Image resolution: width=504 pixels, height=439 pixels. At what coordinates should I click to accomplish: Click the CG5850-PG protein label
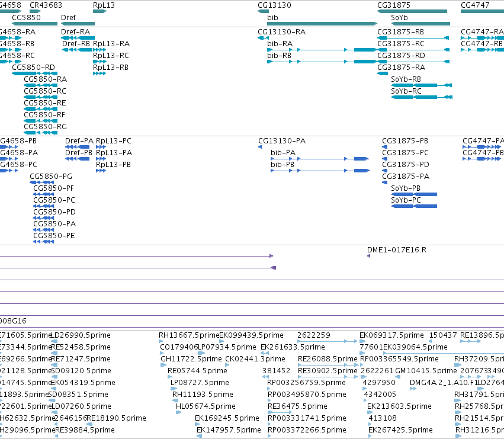pos(51,176)
